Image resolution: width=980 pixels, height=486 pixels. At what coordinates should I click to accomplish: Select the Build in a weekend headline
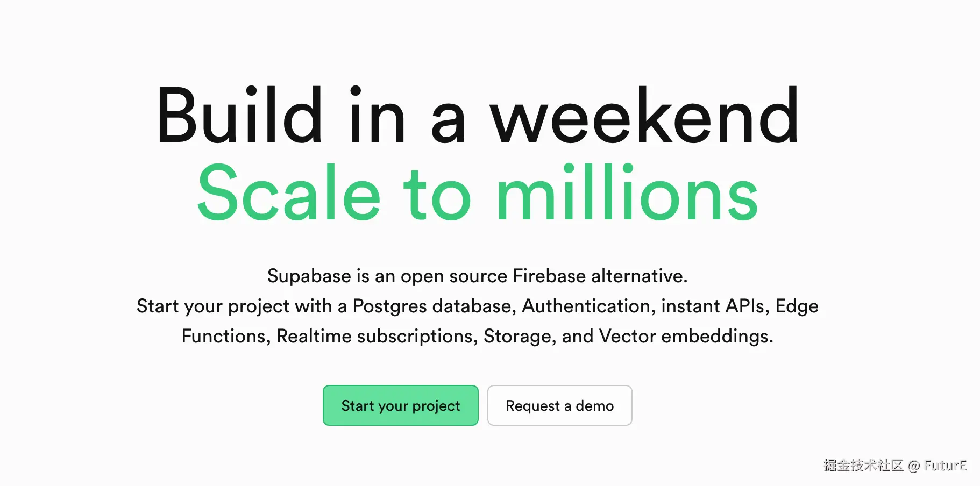tap(478, 116)
